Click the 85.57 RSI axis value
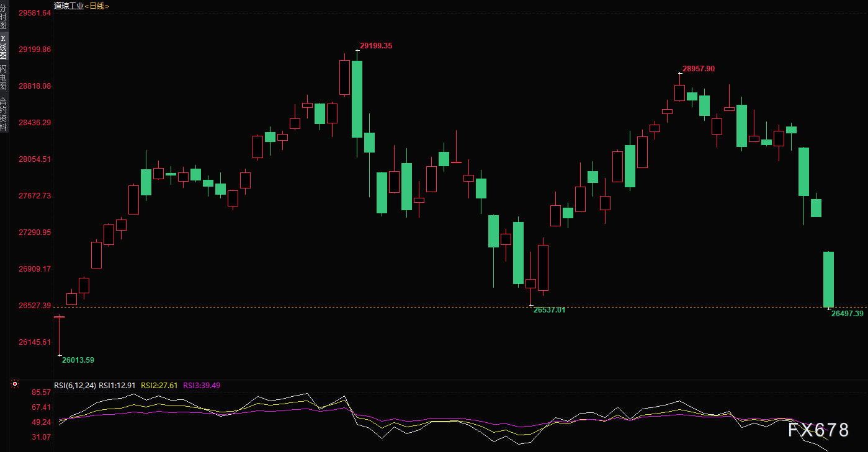The image size is (868, 452). [41, 392]
